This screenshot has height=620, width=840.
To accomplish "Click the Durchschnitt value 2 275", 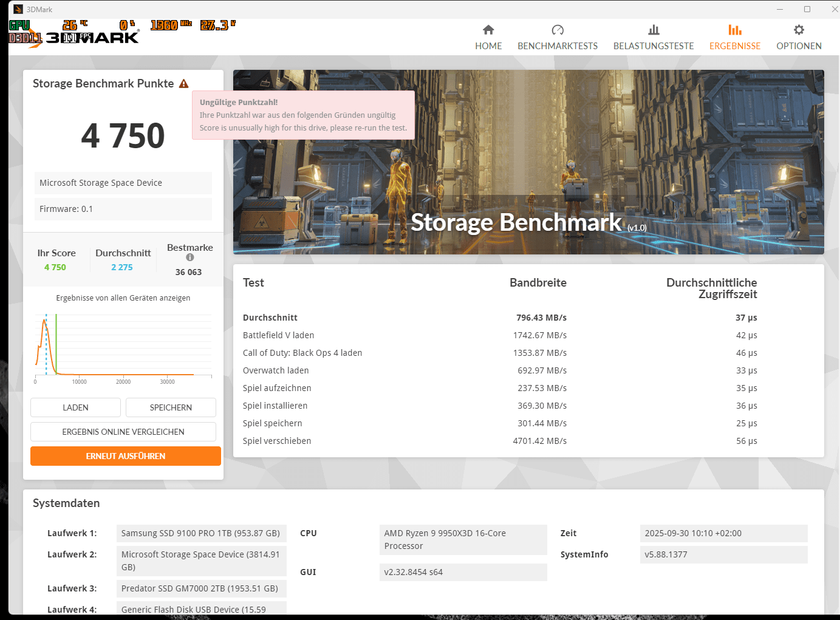I will 122,267.
